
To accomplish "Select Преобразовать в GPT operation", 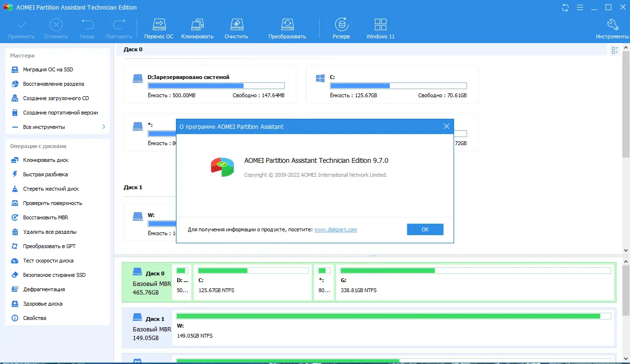I will pyautogui.click(x=49, y=246).
